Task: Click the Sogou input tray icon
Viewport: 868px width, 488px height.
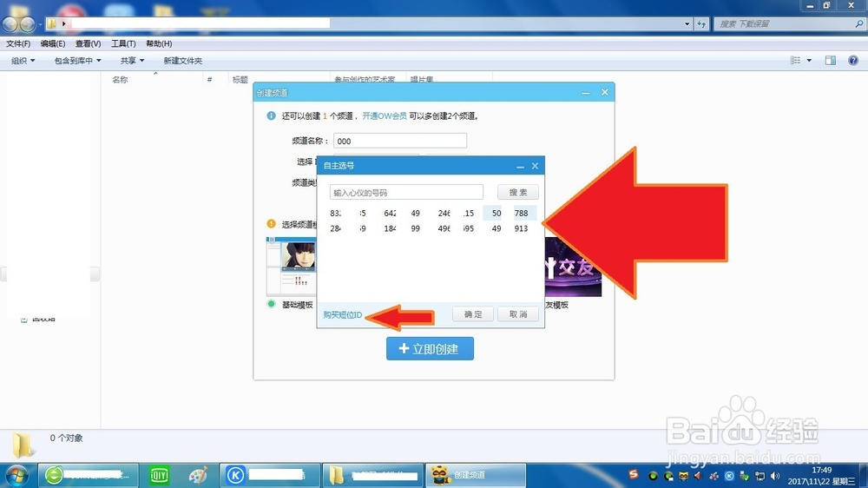Action: point(634,475)
